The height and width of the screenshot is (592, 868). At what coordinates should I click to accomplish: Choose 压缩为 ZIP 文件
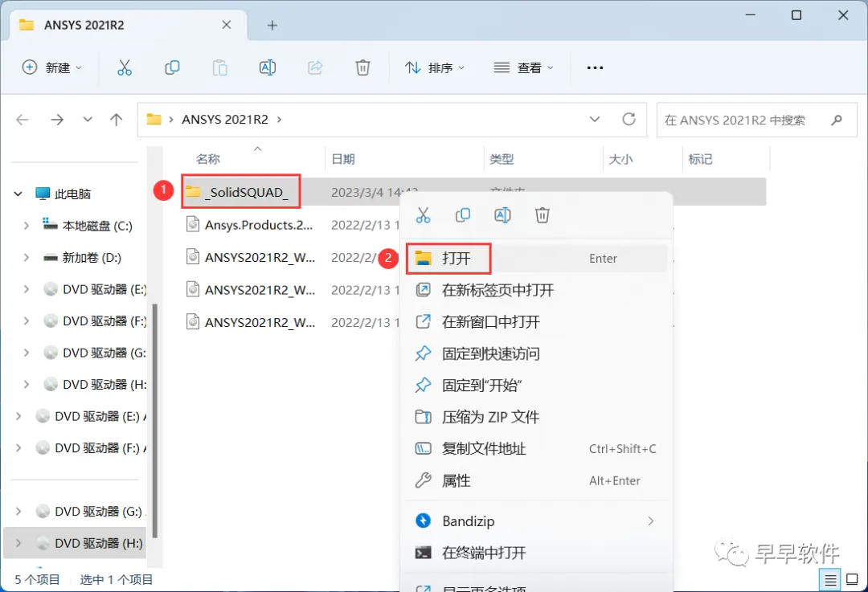click(x=536, y=417)
